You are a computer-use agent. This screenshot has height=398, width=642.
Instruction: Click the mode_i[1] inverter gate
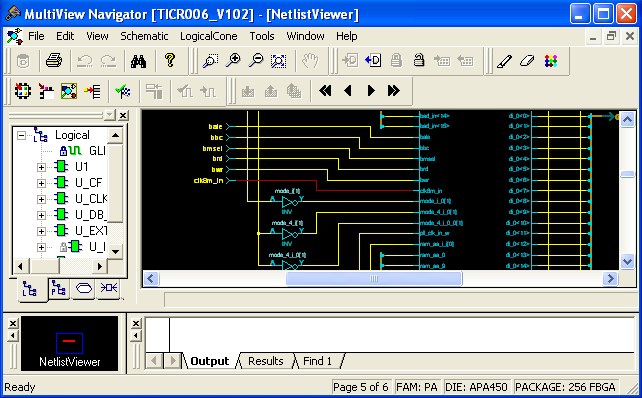pyautogui.click(x=290, y=202)
